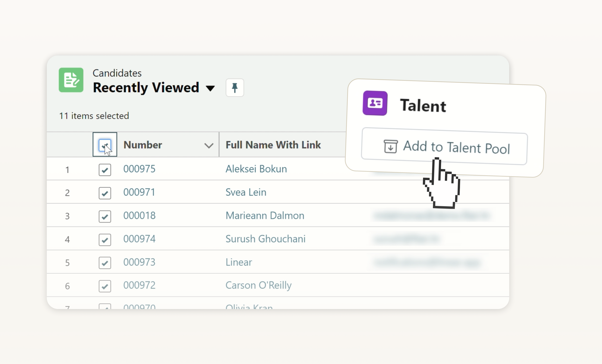
Task: Click the Number column header
Action: tap(143, 145)
